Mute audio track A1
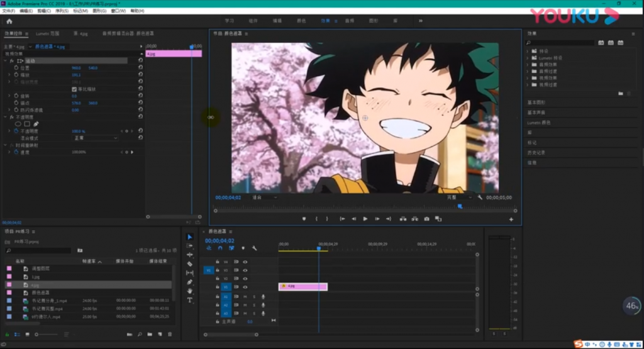This screenshot has width=644, height=349. click(245, 296)
